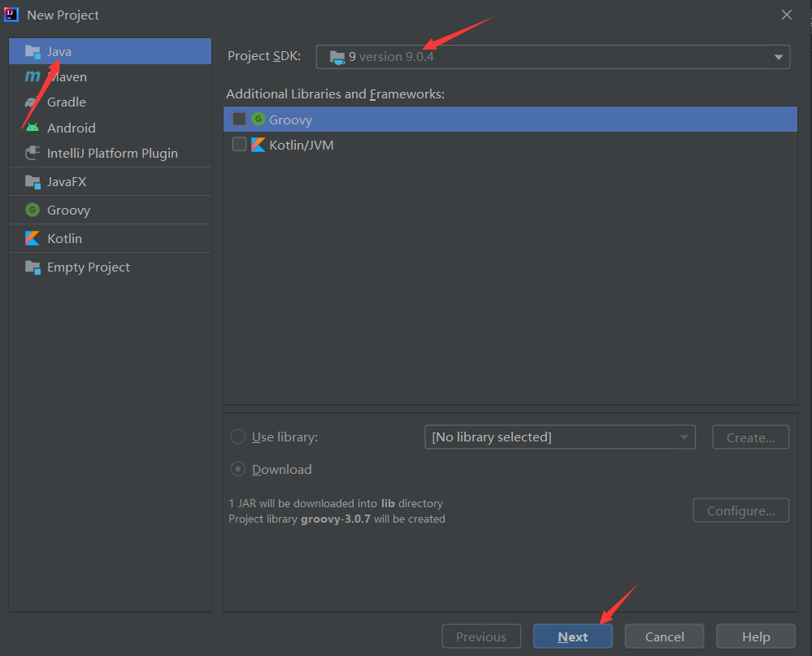This screenshot has height=656, width=812.
Task: Click the JavaFX folder icon
Action: (x=33, y=182)
